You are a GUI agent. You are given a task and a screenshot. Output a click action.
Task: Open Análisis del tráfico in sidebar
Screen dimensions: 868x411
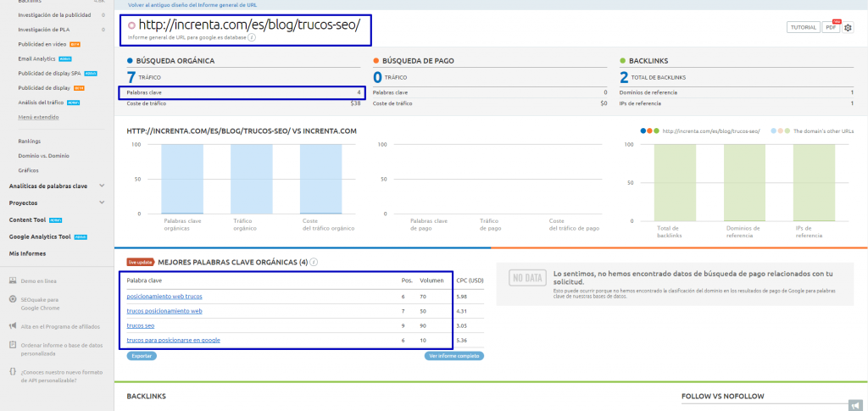42,103
